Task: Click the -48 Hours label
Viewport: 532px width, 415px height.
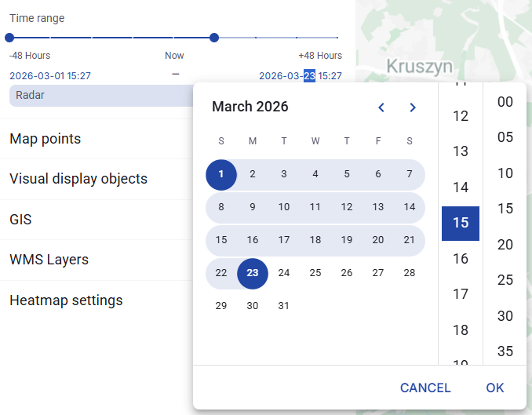Action: (x=30, y=56)
